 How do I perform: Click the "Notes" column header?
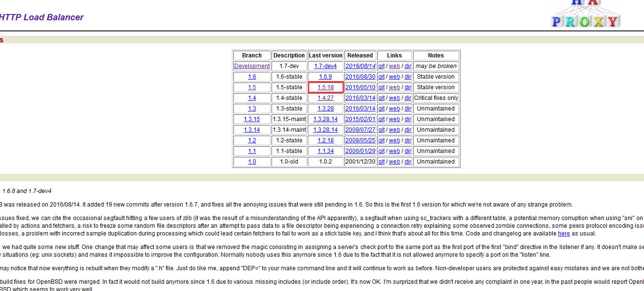(x=436, y=55)
